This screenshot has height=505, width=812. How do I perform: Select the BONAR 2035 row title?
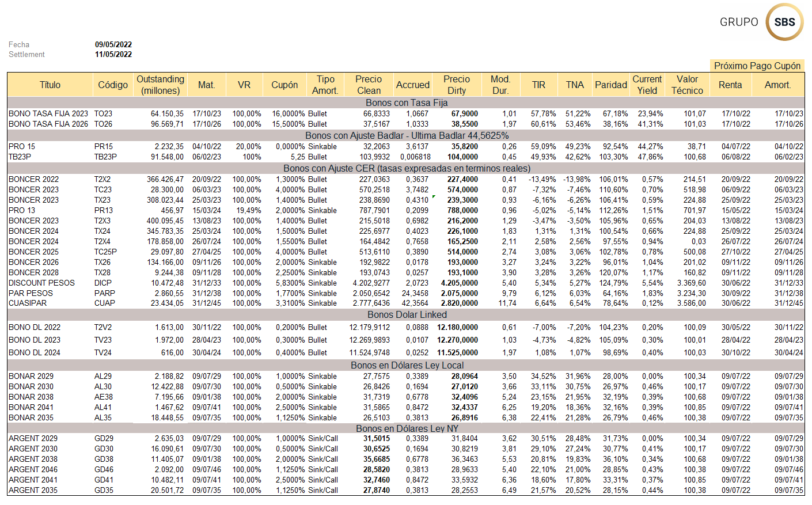31,417
